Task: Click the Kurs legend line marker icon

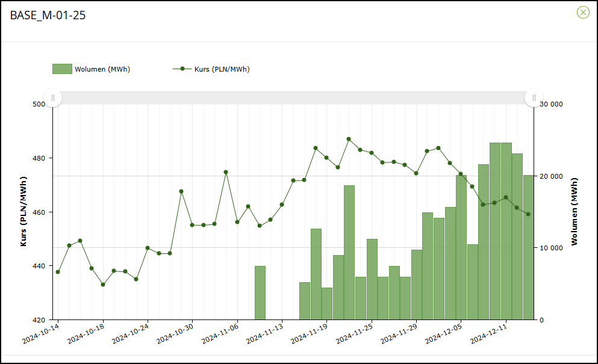Action: coord(182,69)
